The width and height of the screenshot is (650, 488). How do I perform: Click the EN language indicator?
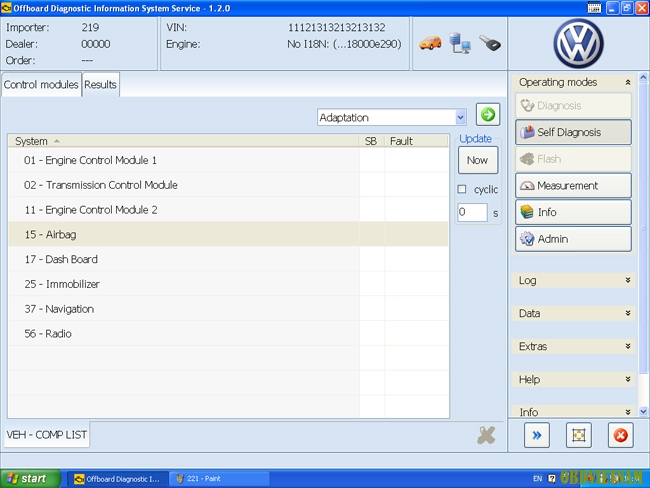537,478
